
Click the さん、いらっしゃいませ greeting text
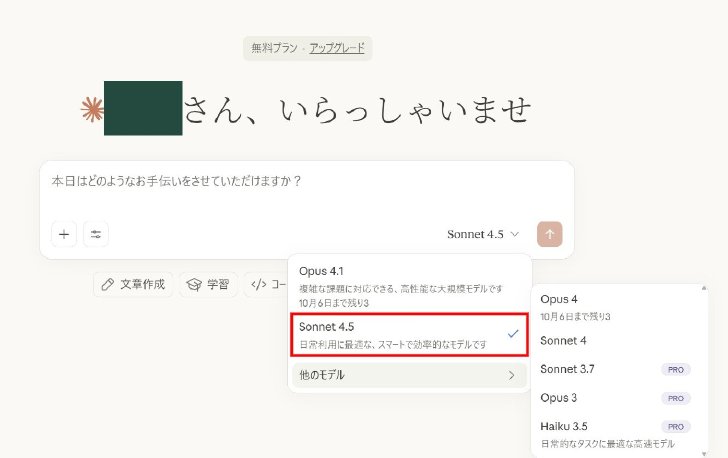point(358,110)
